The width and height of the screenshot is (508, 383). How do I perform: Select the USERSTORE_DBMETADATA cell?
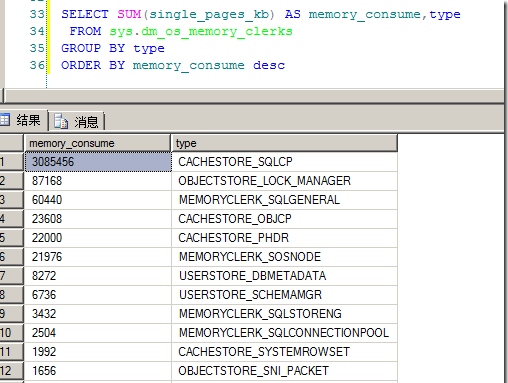pyautogui.click(x=284, y=276)
